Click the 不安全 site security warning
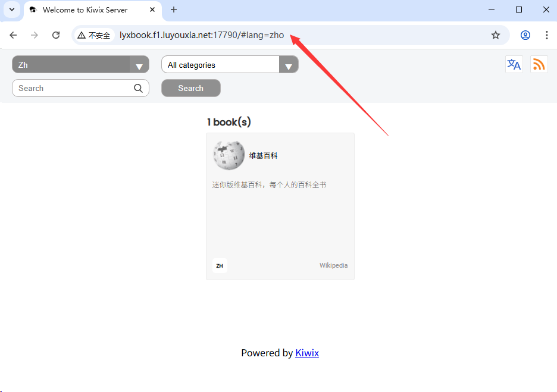Viewport: 557px width, 392px height. (94, 35)
